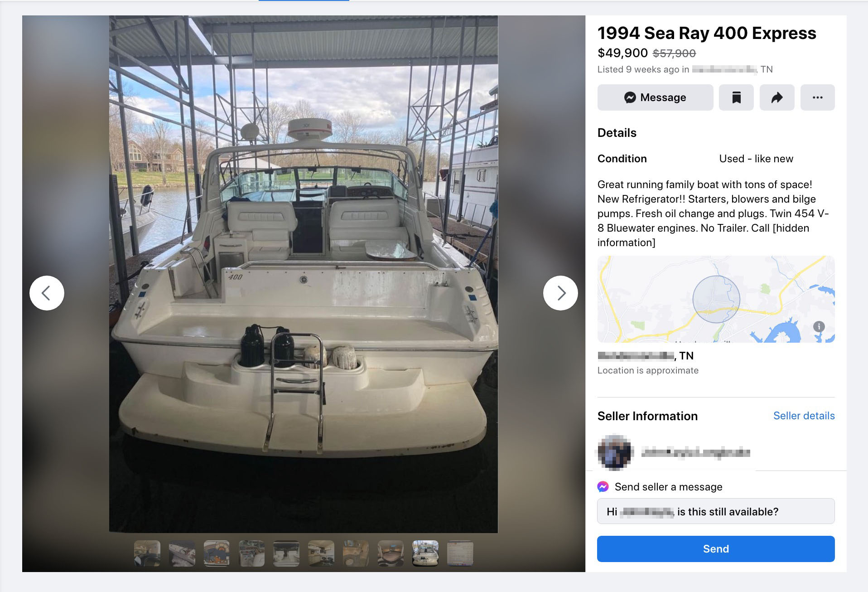
Task: Click the map info icon
Action: pyautogui.click(x=819, y=326)
